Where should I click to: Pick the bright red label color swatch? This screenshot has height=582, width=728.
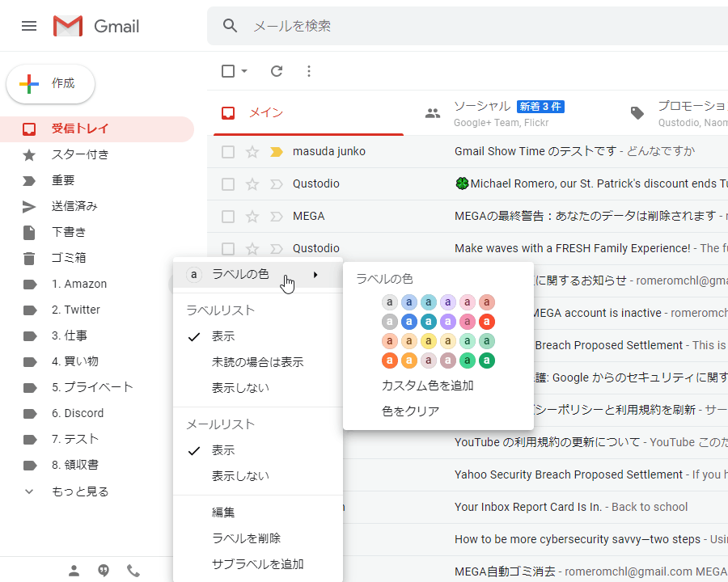(487, 322)
